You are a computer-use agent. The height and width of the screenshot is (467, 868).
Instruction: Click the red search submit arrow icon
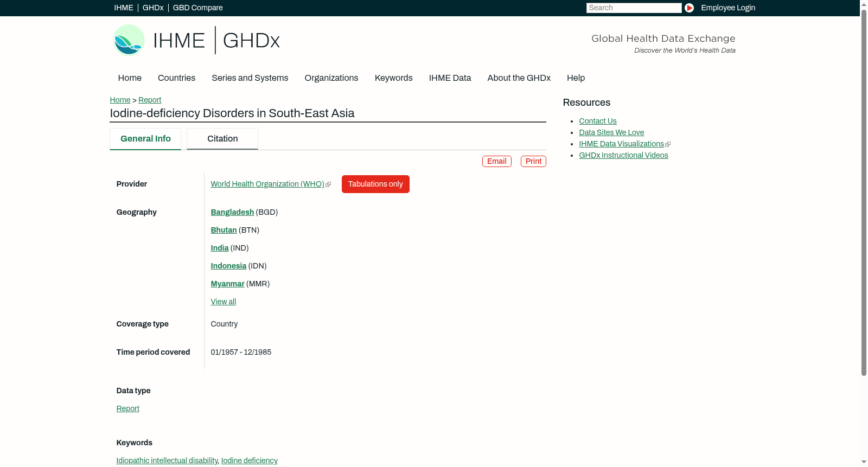(x=689, y=8)
